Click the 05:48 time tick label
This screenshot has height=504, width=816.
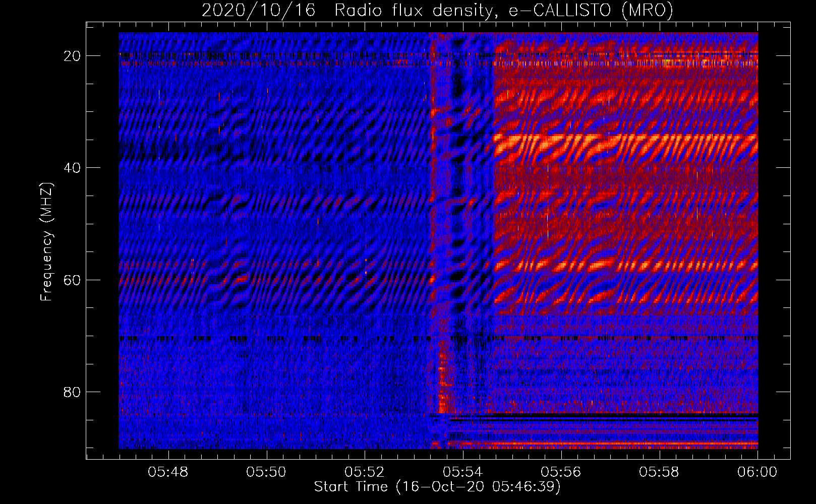click(x=168, y=472)
